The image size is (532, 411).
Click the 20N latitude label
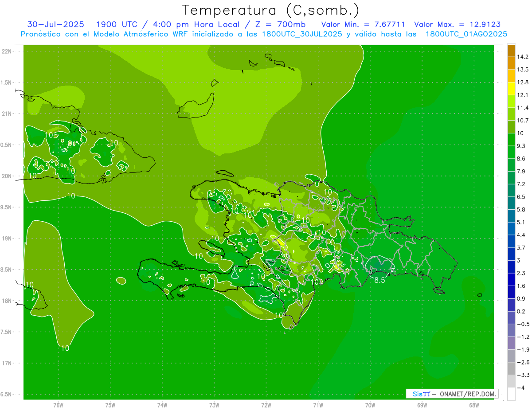pos(8,176)
